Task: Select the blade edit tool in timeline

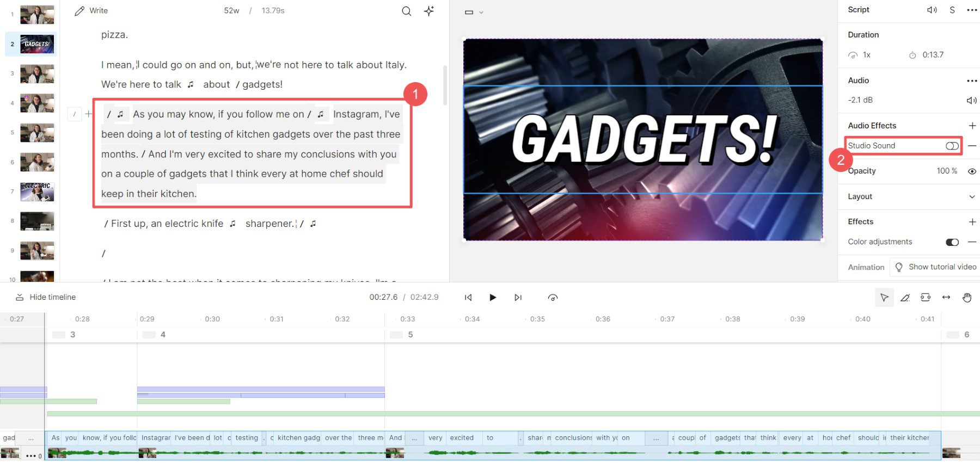Action: (x=905, y=298)
